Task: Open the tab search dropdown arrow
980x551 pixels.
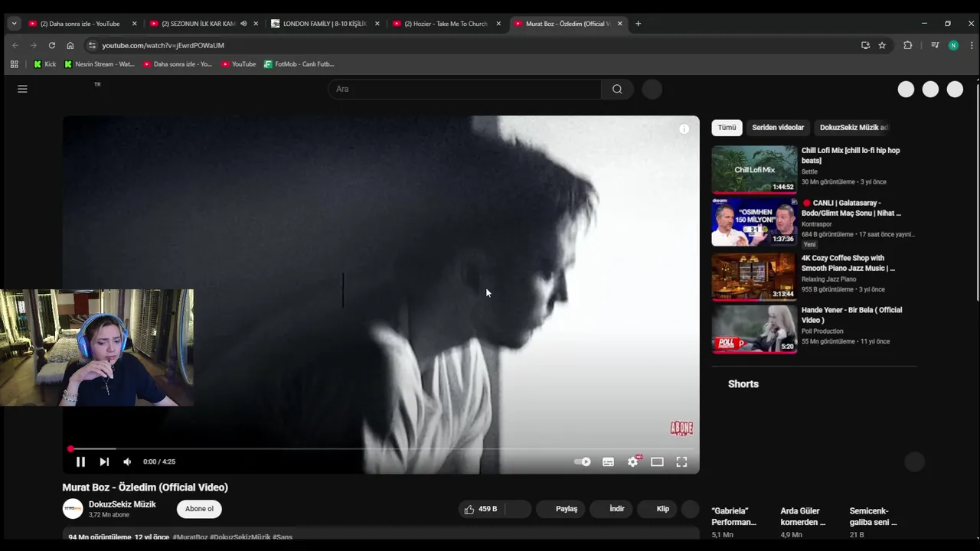Action: pos(14,24)
